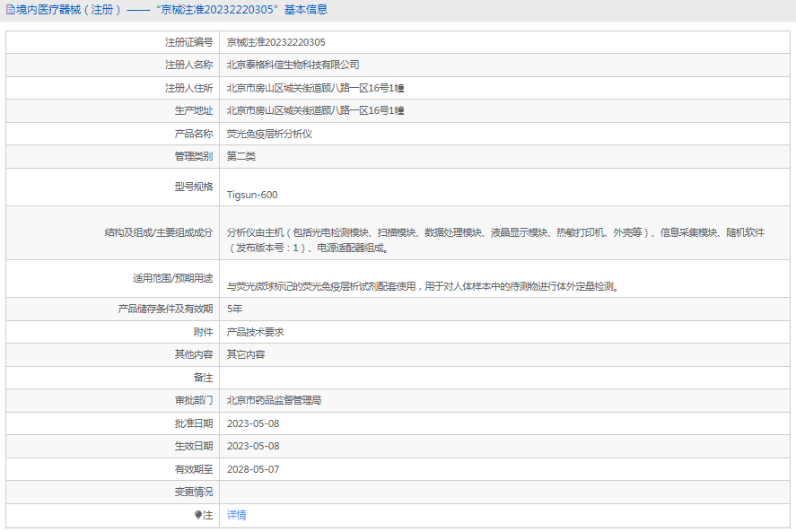The height and width of the screenshot is (532, 796).
Task: Click the composition text starting with 分析仪由主机
Action: (x=495, y=240)
